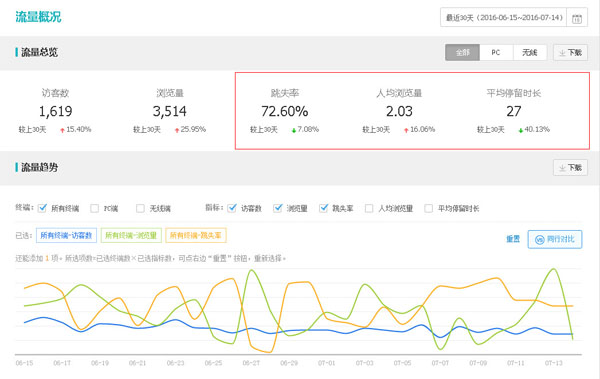This screenshot has width=600, height=379.
Task: Click the red up arrow beside 15.40%
Action: (x=62, y=130)
